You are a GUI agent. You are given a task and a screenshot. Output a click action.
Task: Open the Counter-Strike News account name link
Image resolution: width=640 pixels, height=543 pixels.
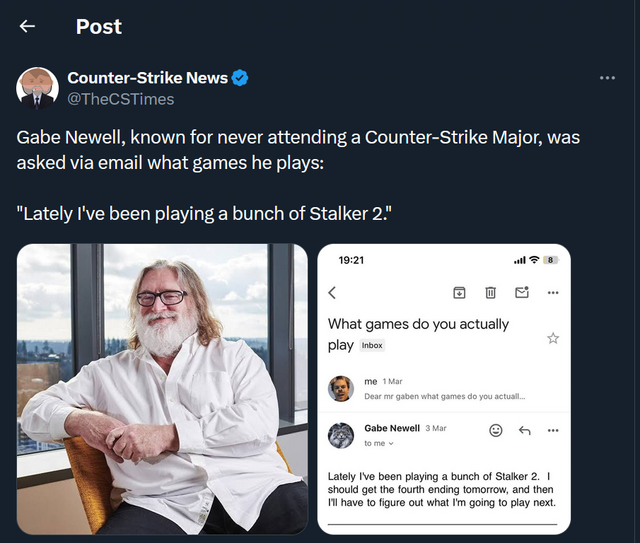pyautogui.click(x=147, y=78)
